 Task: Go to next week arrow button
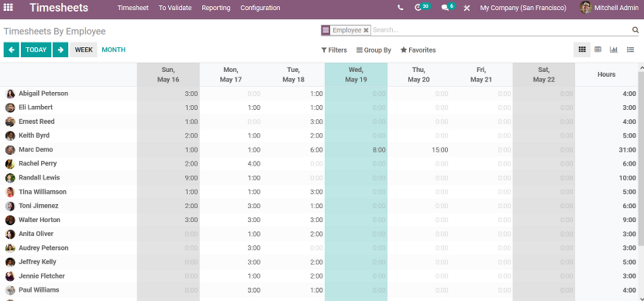click(60, 50)
